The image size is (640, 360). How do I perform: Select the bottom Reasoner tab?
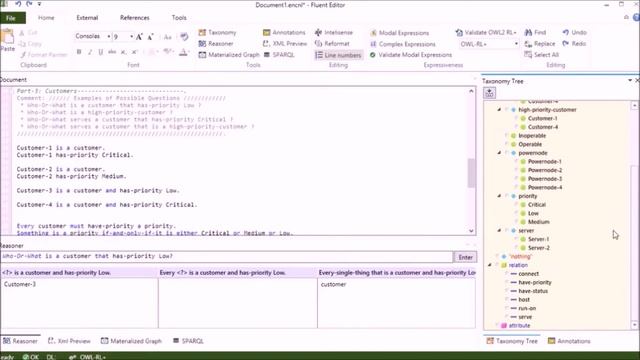click(20, 341)
